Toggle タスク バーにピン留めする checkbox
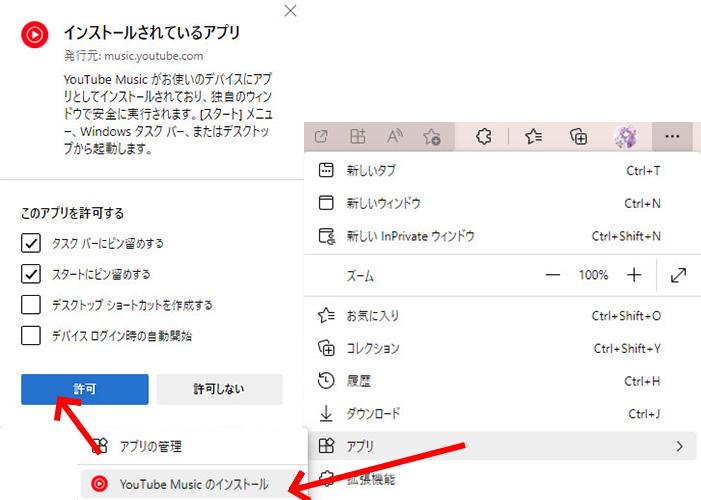Image resolution: width=701 pixels, height=500 pixels. 31,243
